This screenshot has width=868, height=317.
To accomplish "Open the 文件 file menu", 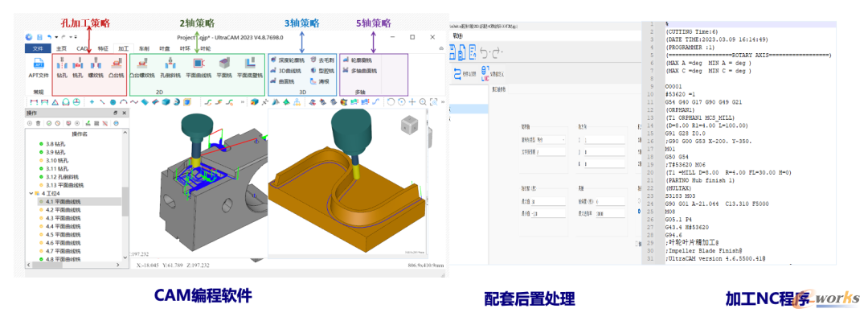I will (39, 48).
